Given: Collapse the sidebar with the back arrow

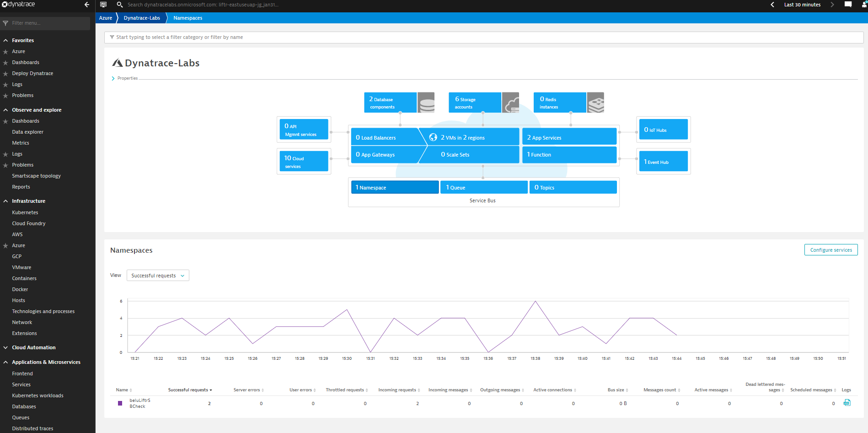Looking at the screenshot, I should coord(87,5).
